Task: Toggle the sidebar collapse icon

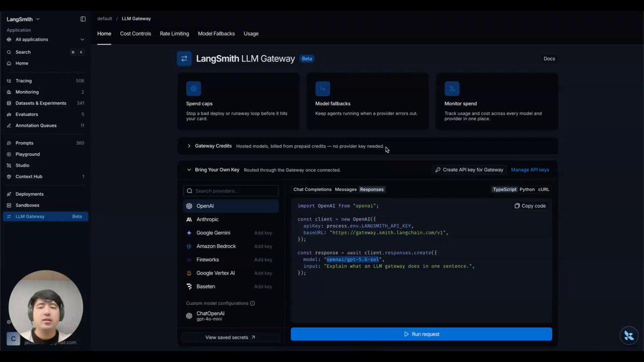Action: [x=83, y=19]
